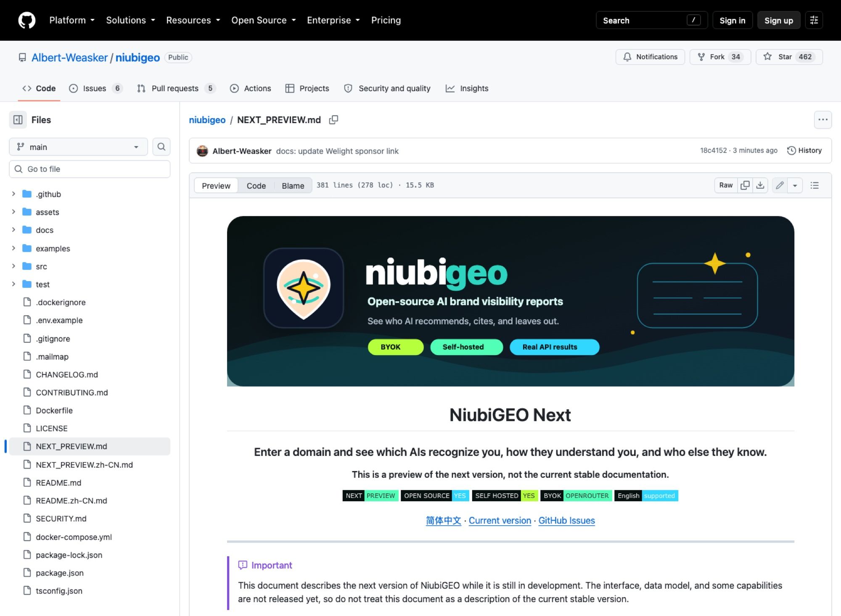The height and width of the screenshot is (616, 841).
Task: Open README.md in the file tree
Action: (58, 483)
